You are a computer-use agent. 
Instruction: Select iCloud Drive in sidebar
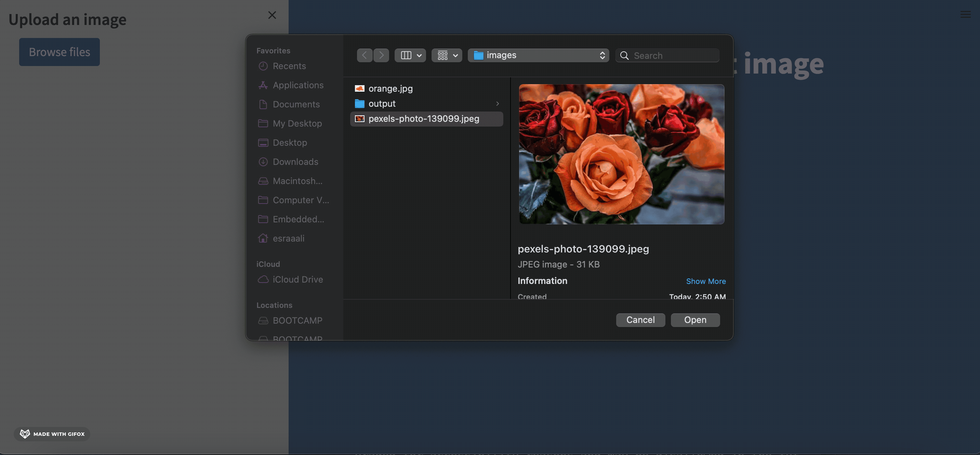tap(297, 279)
